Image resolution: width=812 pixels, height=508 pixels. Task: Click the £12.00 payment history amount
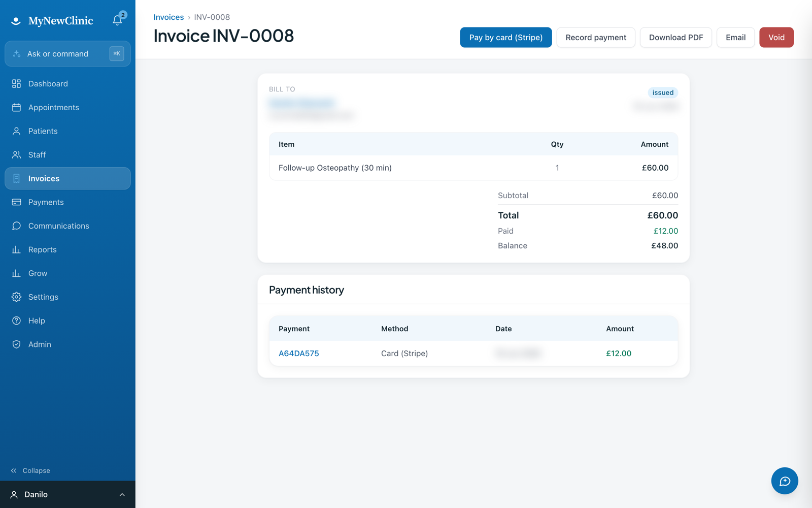619,353
